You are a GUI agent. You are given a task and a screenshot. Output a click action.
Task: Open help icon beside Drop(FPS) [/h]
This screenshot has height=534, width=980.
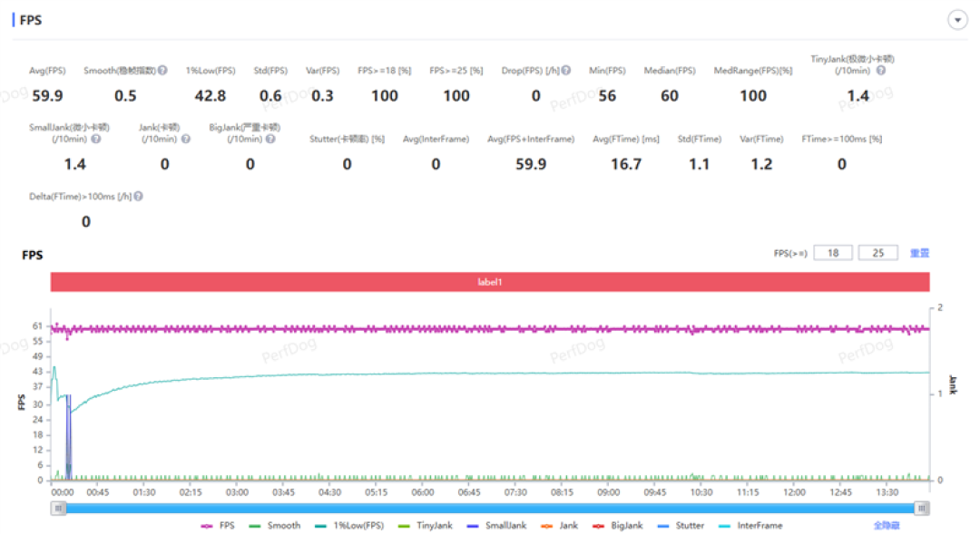click(565, 71)
